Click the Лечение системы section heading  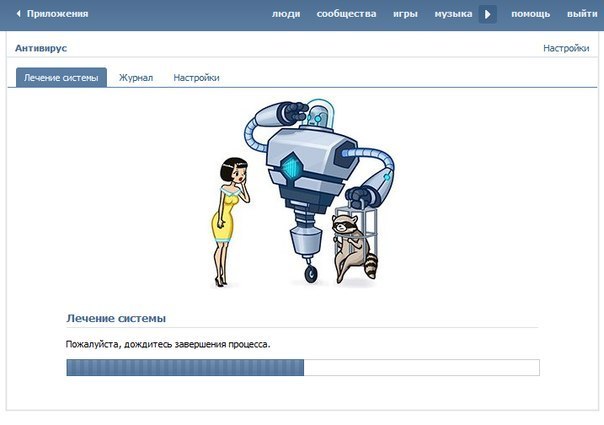coord(116,318)
